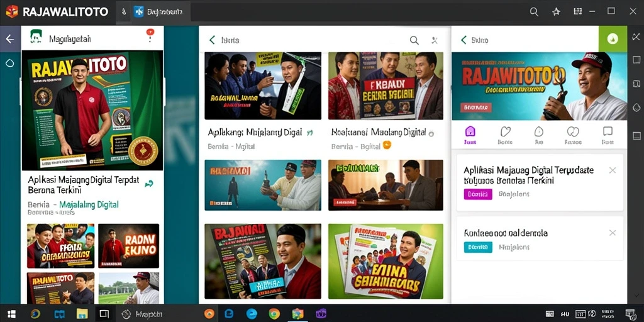Click the green avatar icon in left panel header
The height and width of the screenshot is (322, 644).
coord(36,37)
